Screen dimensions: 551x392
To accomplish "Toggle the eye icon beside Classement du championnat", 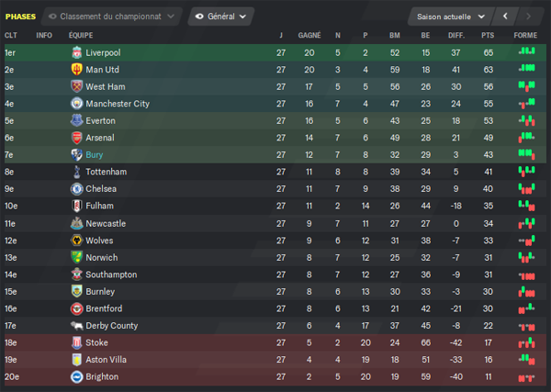I will (52, 17).
